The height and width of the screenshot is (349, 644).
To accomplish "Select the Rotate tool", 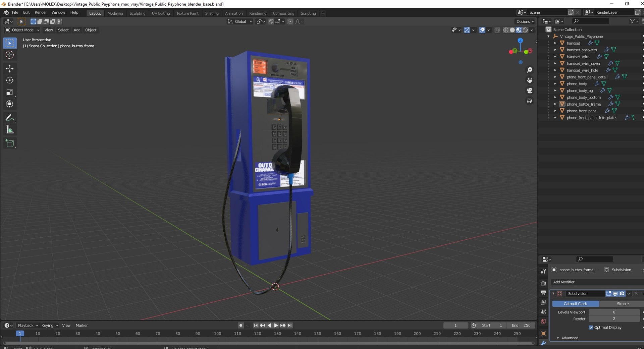I will (x=10, y=80).
